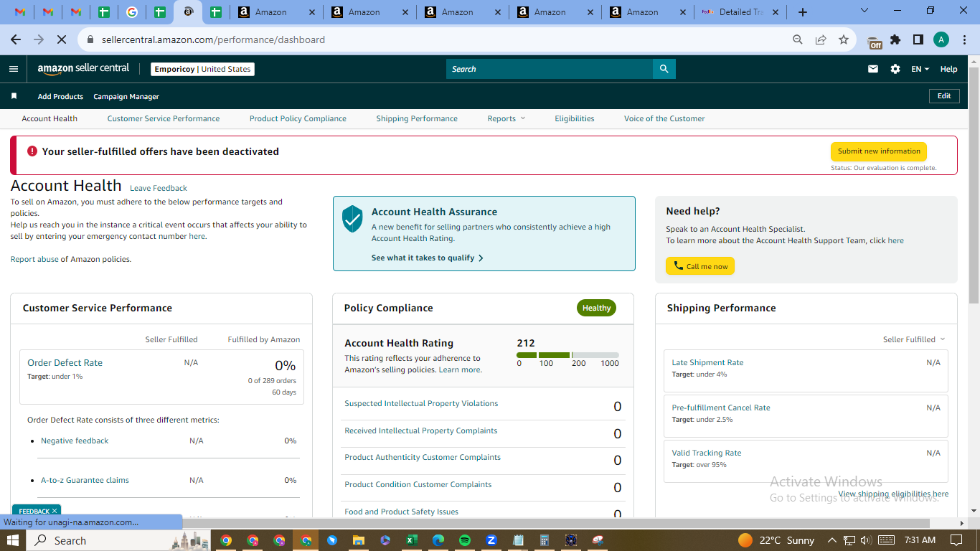
Task: Open the browser Extensions puzzle icon
Action: coord(895,39)
